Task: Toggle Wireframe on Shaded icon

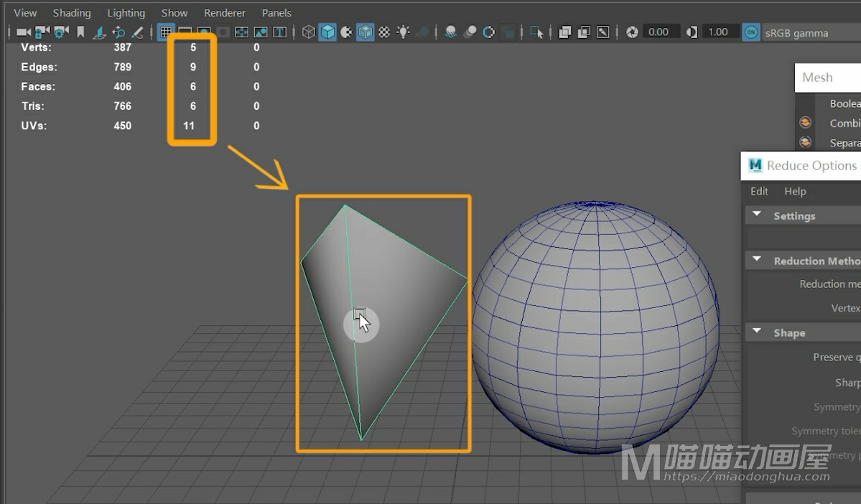Action: pyautogui.click(x=366, y=32)
